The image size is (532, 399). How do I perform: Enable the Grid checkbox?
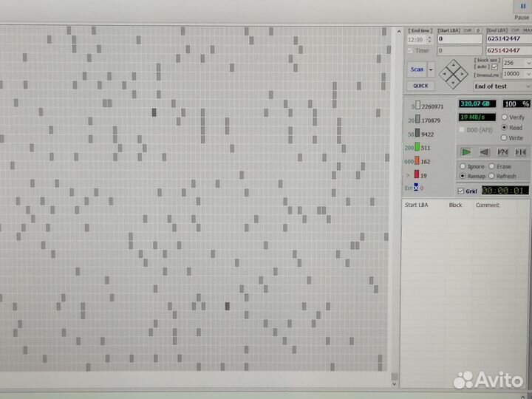[x=461, y=191]
